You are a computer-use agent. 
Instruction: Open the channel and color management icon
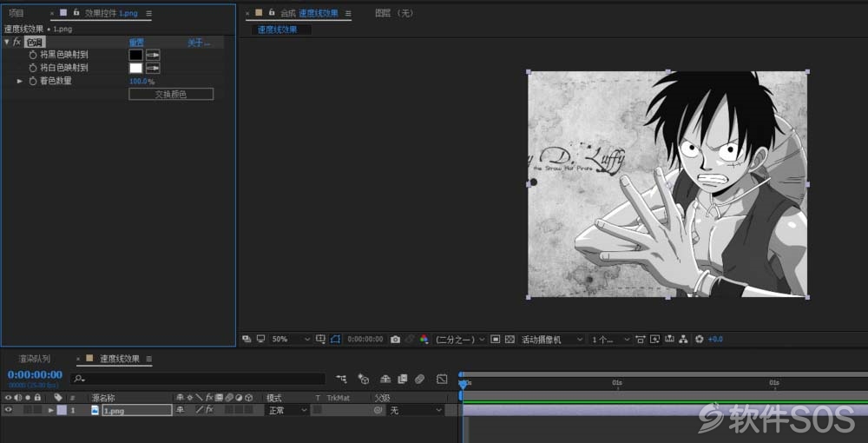[x=424, y=339]
